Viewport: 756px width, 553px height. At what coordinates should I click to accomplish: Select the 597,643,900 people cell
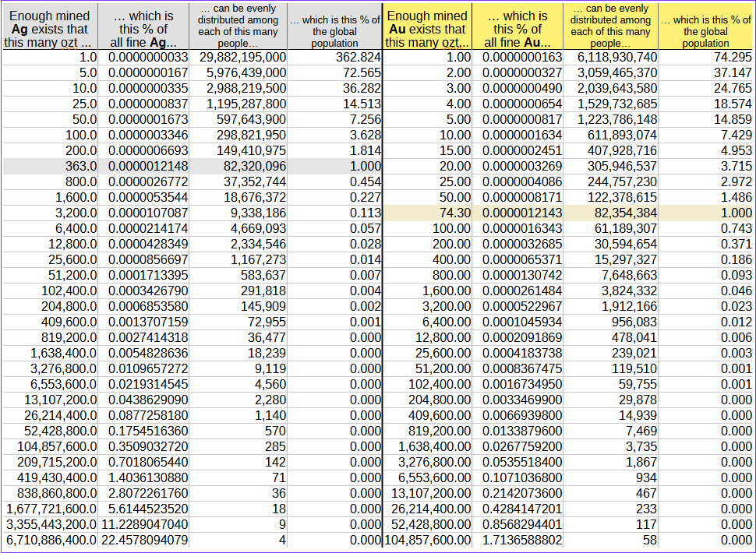[237, 119]
